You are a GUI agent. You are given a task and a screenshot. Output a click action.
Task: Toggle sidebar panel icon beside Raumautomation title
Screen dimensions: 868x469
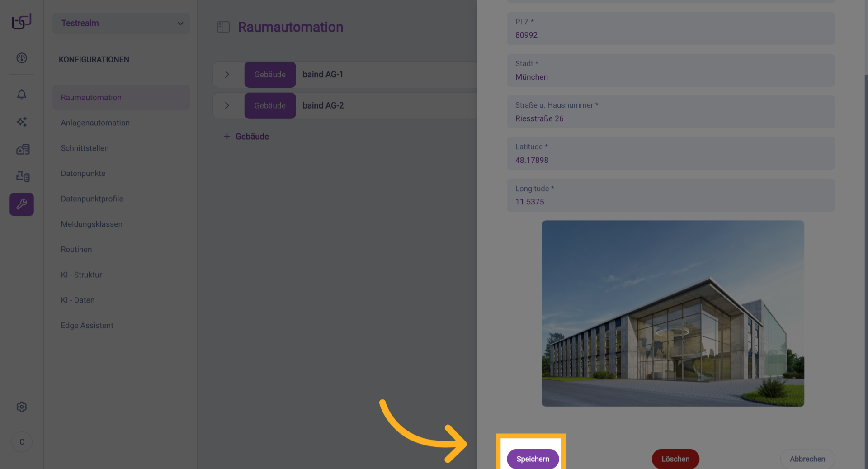click(x=223, y=27)
